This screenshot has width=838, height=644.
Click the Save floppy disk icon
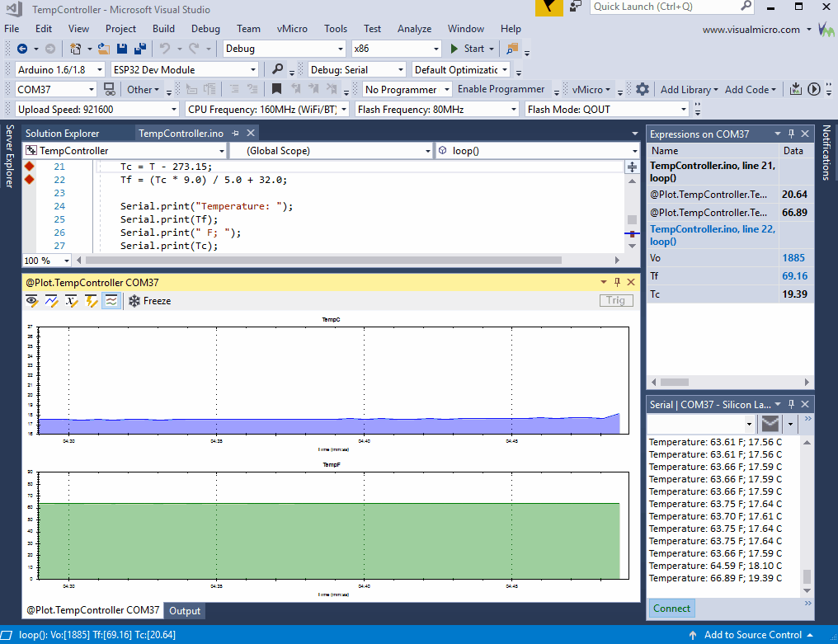pos(122,49)
